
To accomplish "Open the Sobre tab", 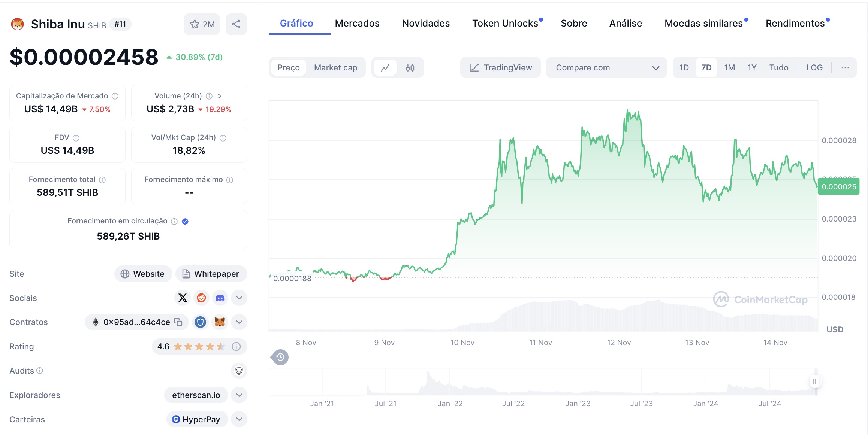I will (x=574, y=24).
